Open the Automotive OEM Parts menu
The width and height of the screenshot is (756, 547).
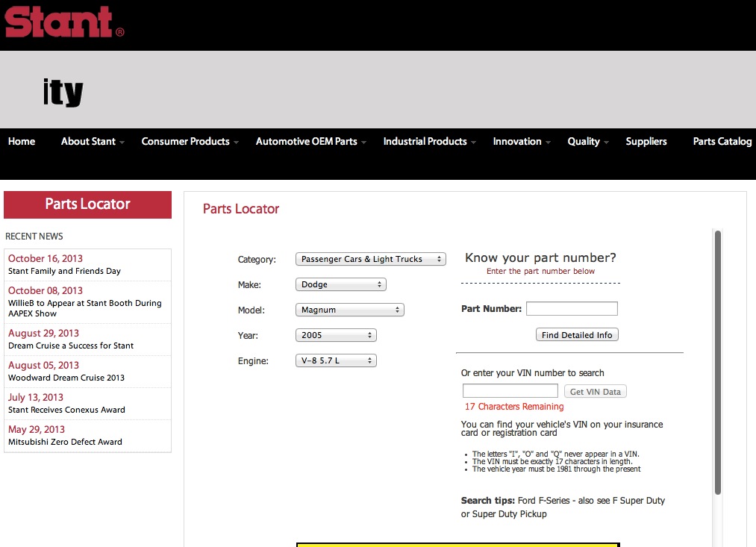coord(307,141)
